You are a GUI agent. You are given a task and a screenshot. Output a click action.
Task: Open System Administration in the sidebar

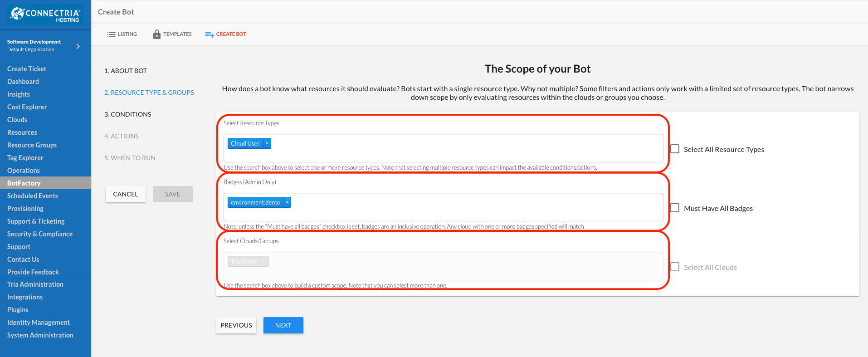[40, 335]
